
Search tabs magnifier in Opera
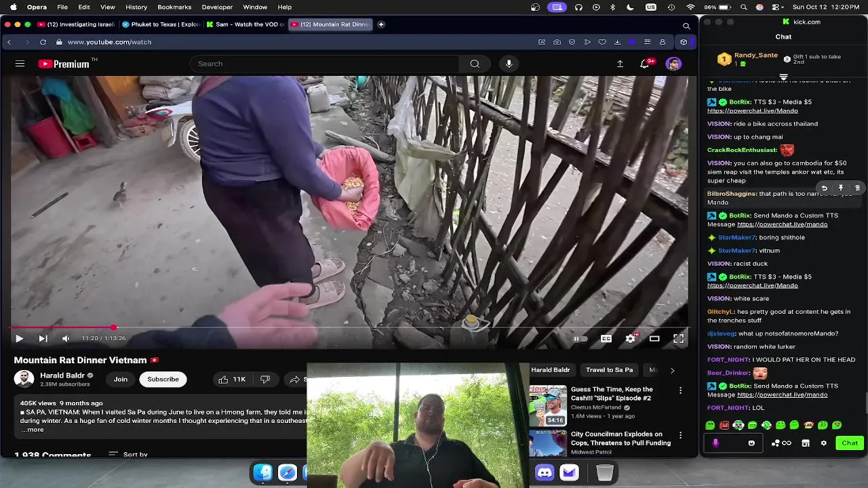pos(686,26)
